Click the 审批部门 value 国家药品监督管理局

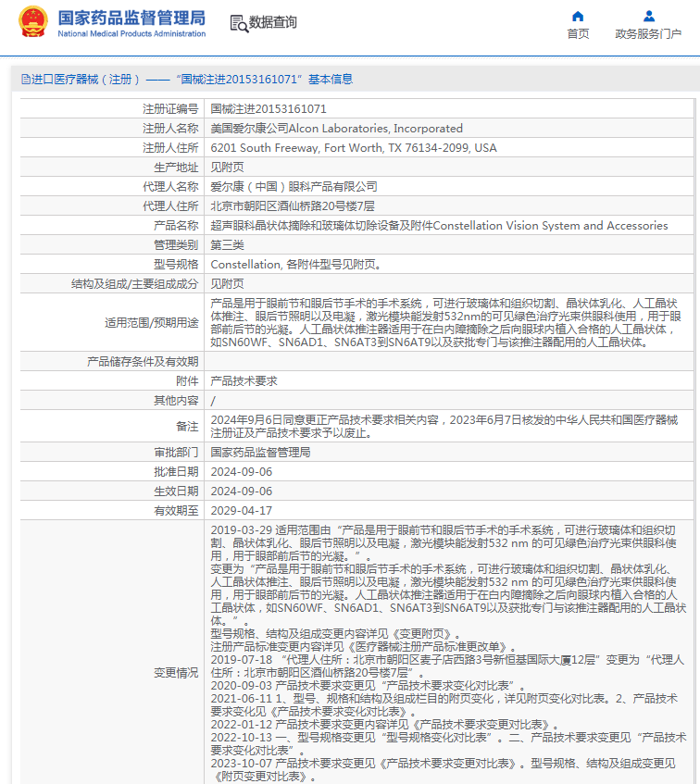[260, 453]
